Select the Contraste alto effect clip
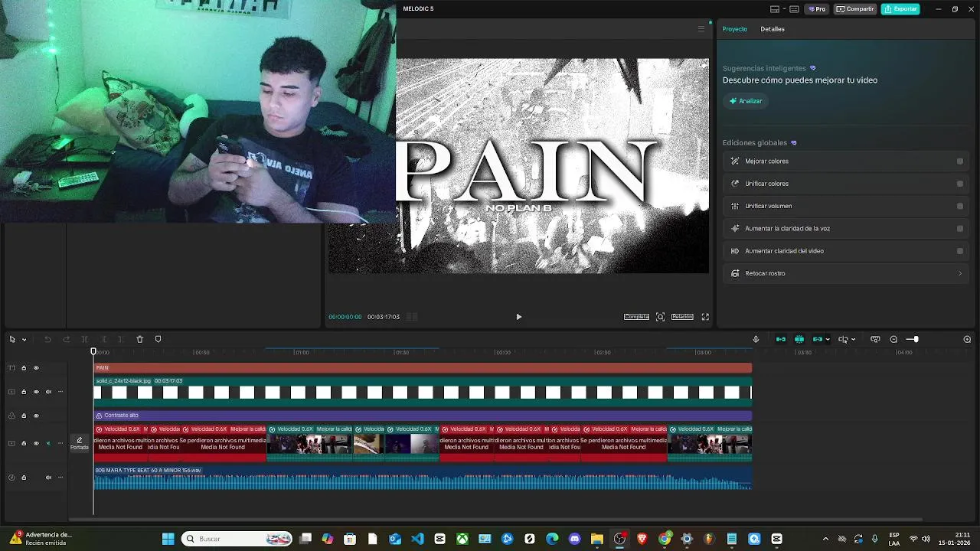 [423, 416]
